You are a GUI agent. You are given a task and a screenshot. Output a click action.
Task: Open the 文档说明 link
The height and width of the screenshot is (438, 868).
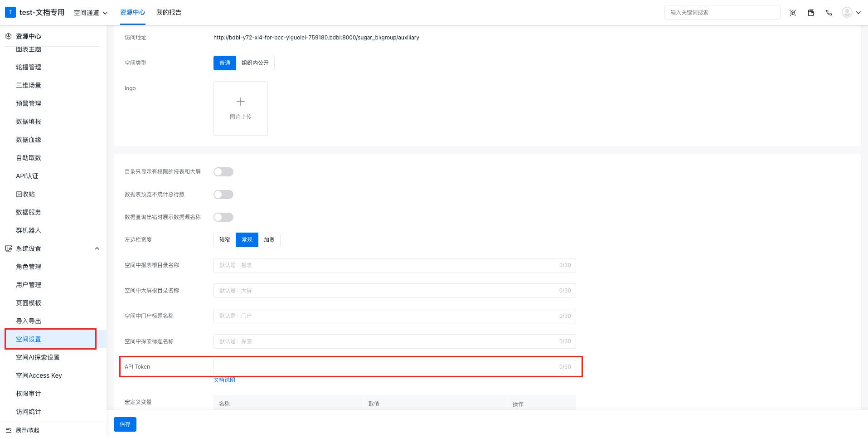coord(224,380)
